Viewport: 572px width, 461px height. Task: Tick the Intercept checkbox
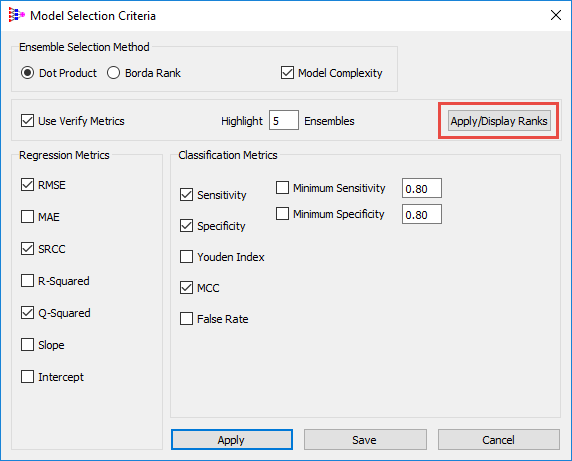(x=27, y=377)
